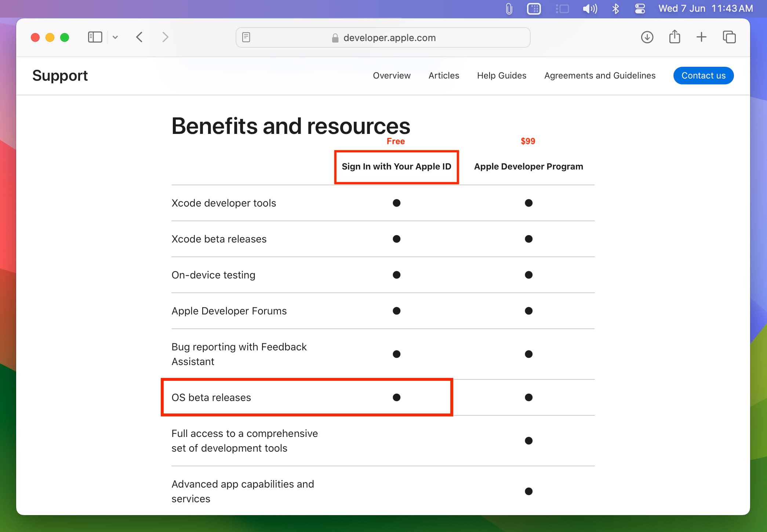The width and height of the screenshot is (767, 532).
Task: Click the Contact us button
Action: (704, 76)
